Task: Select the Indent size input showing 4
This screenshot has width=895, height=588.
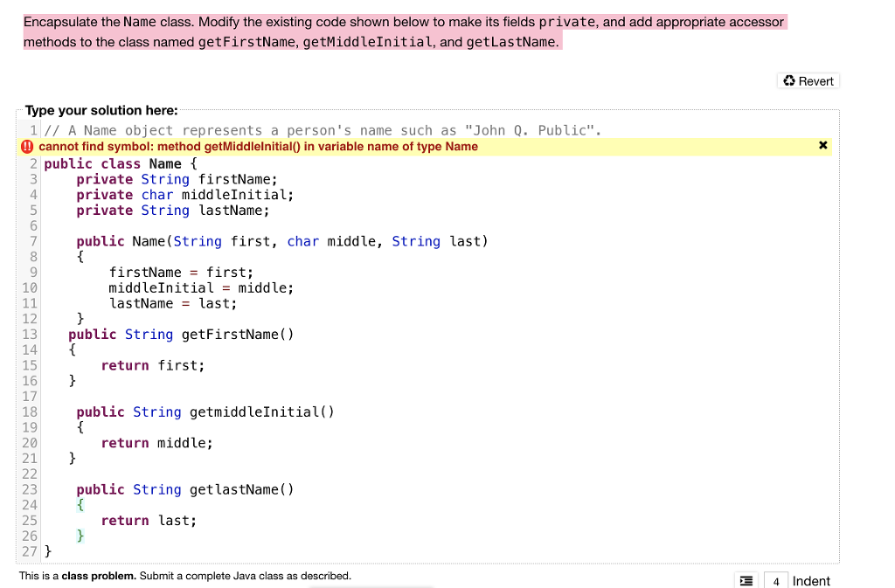Action: pos(776,580)
